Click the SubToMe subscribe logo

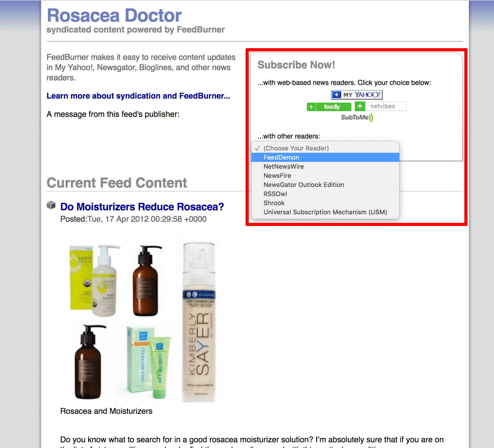click(x=357, y=117)
